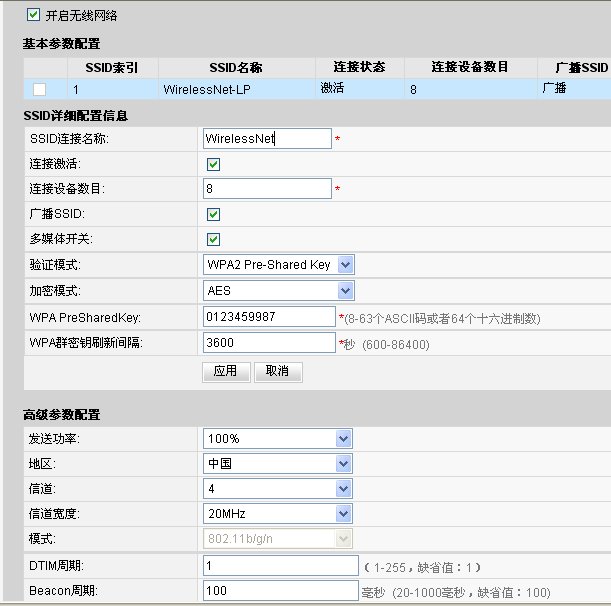Toggle the 连接激活 checkbox
The height and width of the screenshot is (606, 611).
click(x=213, y=164)
